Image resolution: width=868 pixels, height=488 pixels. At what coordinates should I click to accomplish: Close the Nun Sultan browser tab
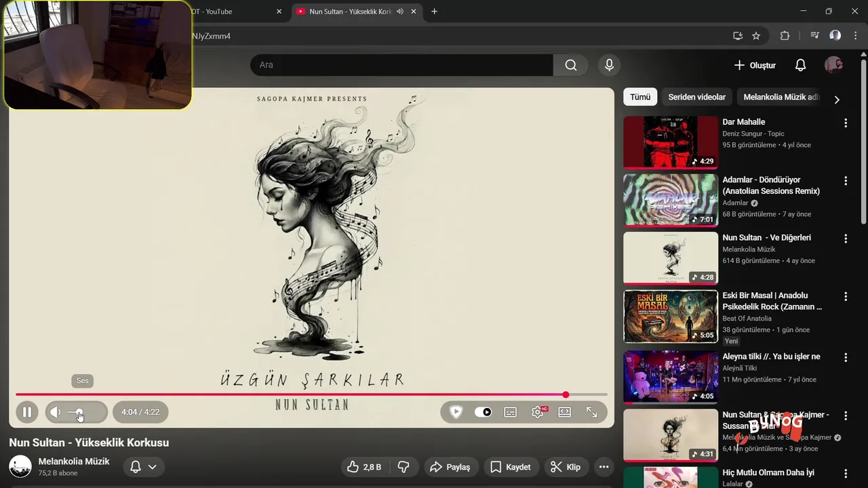click(414, 12)
